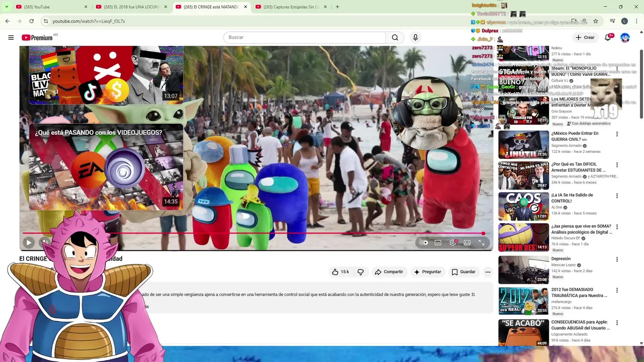Open end-screen suggested video lasting 13:07
This screenshot has height=362, width=644.
coord(106,74)
